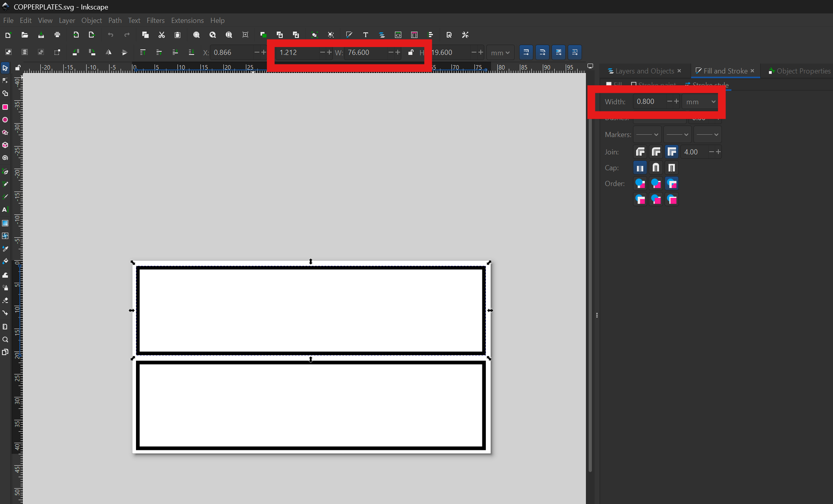Select the Paint bucket tool
Image resolution: width=833 pixels, height=504 pixels.
click(5, 261)
